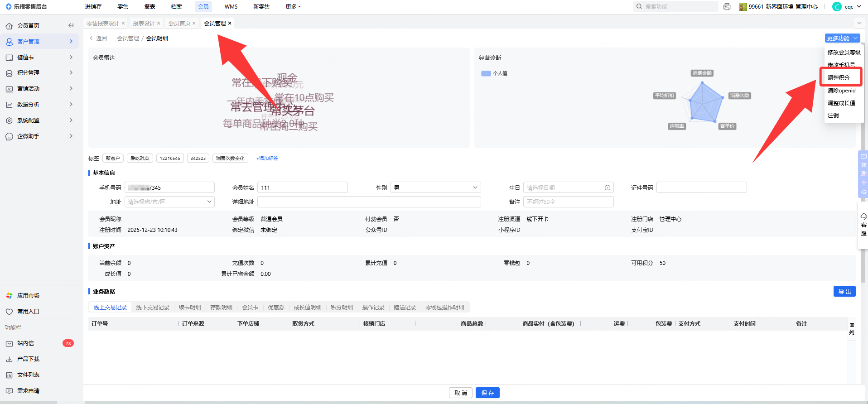Screen dimensions: 868x404
Task: Open 需求申请 icon
Action: pyautogui.click(x=9, y=391)
